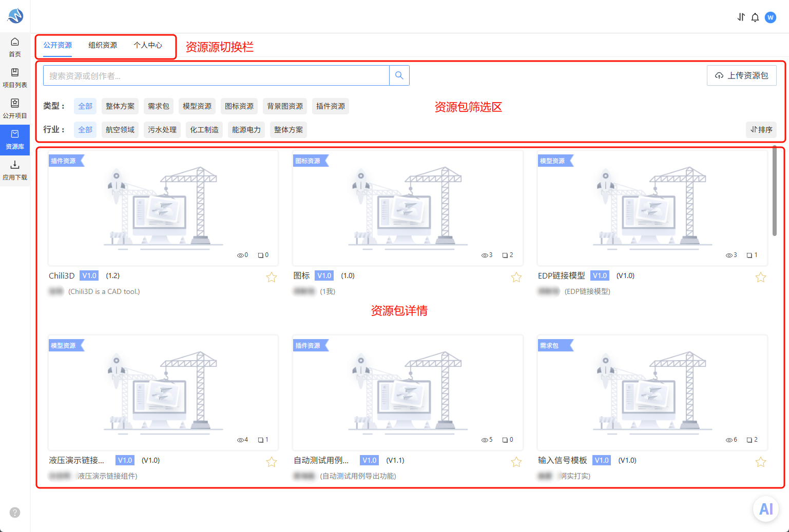
Task: Click the app logo at top left
Action: tap(15, 16)
